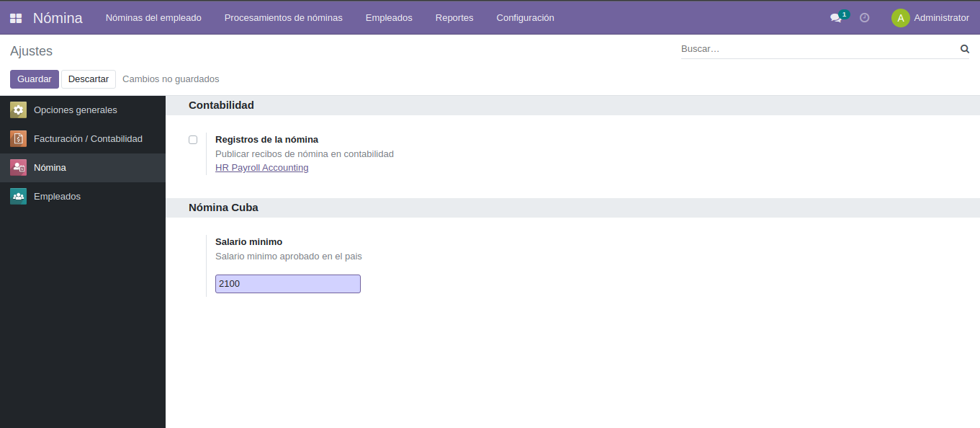Click the search magnifier icon
Image resolution: width=980 pixels, height=428 pixels.
tap(964, 48)
